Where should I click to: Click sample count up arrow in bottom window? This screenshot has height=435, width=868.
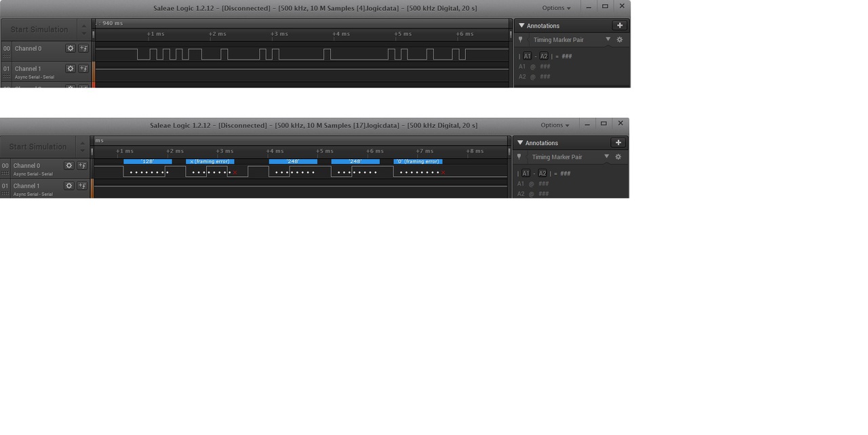(83, 143)
